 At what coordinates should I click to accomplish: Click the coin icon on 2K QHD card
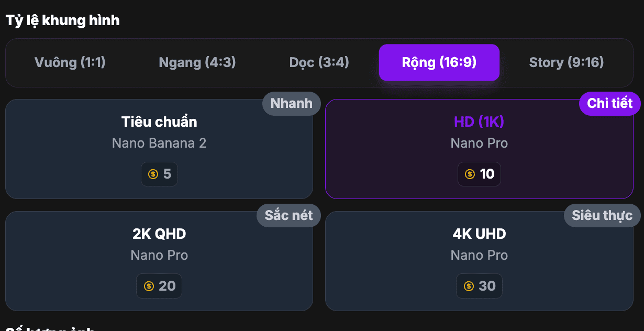pos(149,286)
